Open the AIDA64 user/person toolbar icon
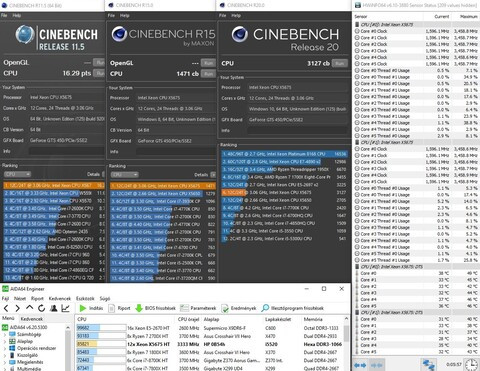This screenshot has height=371, width=480. (x=53, y=308)
